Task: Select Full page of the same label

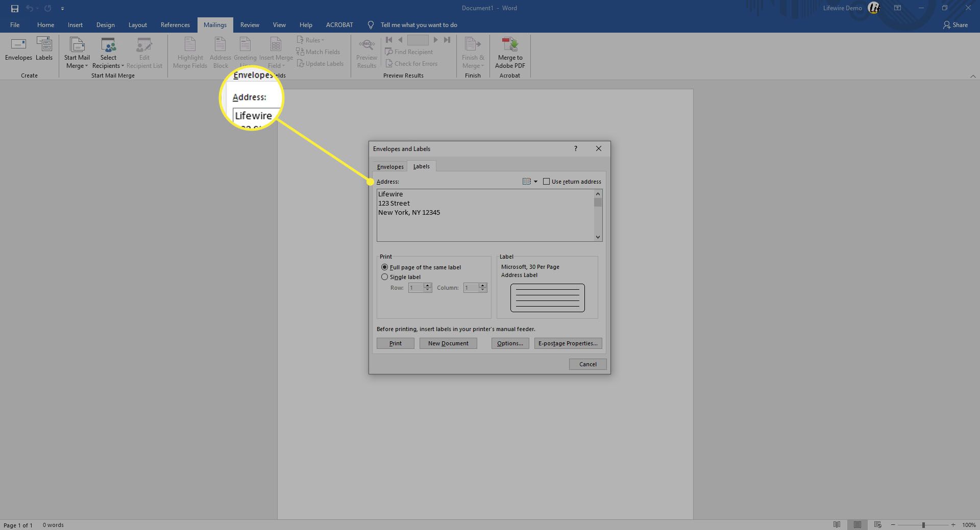Action: (384, 267)
